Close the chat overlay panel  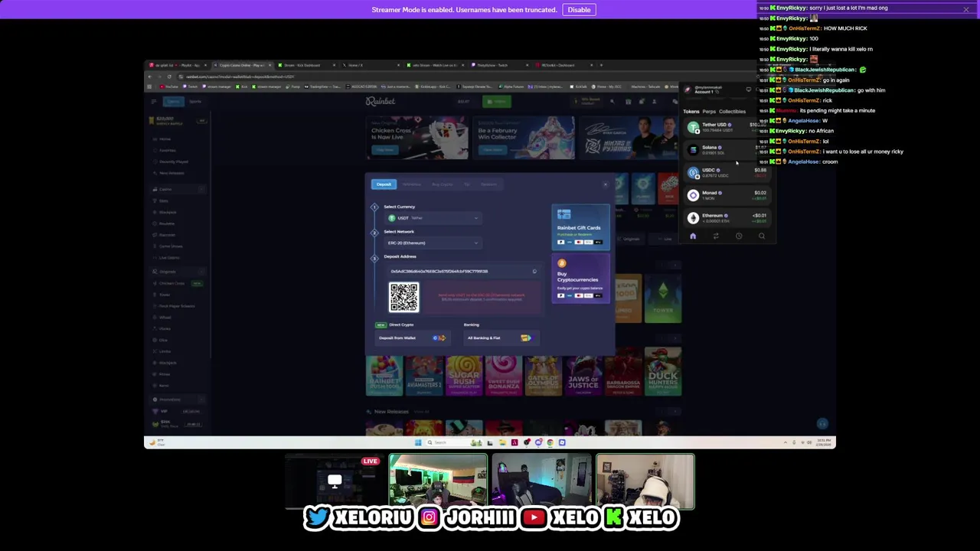[966, 9]
